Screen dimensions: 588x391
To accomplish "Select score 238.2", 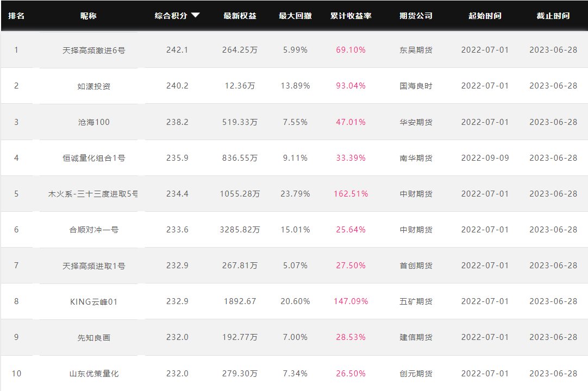I will [x=177, y=122].
